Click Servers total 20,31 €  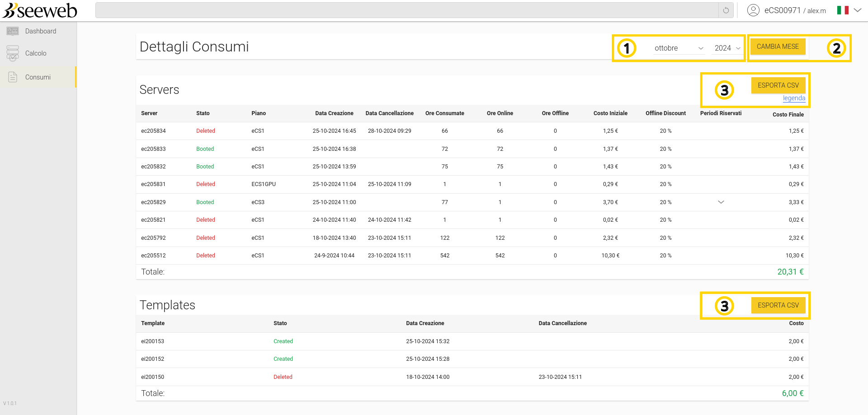tap(790, 272)
